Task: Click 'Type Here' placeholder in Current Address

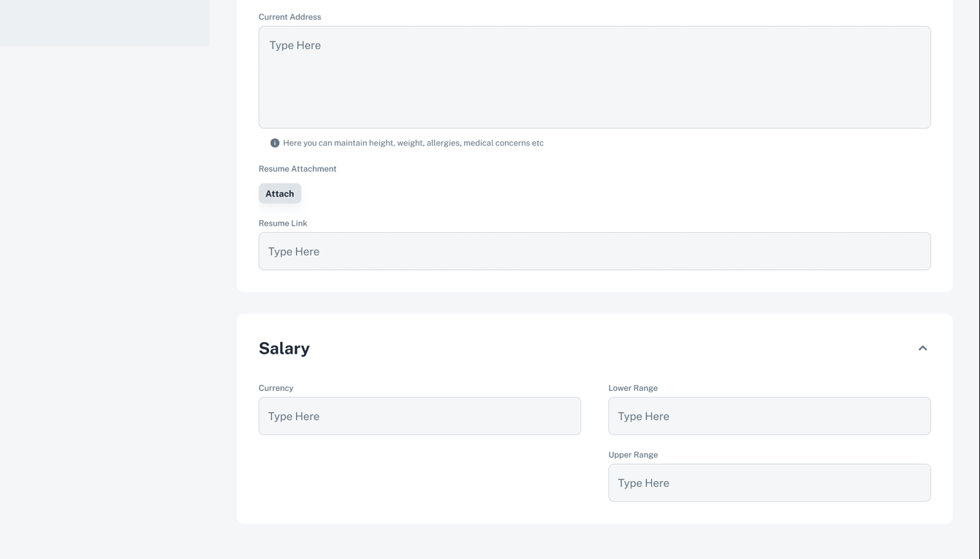Action: (295, 46)
